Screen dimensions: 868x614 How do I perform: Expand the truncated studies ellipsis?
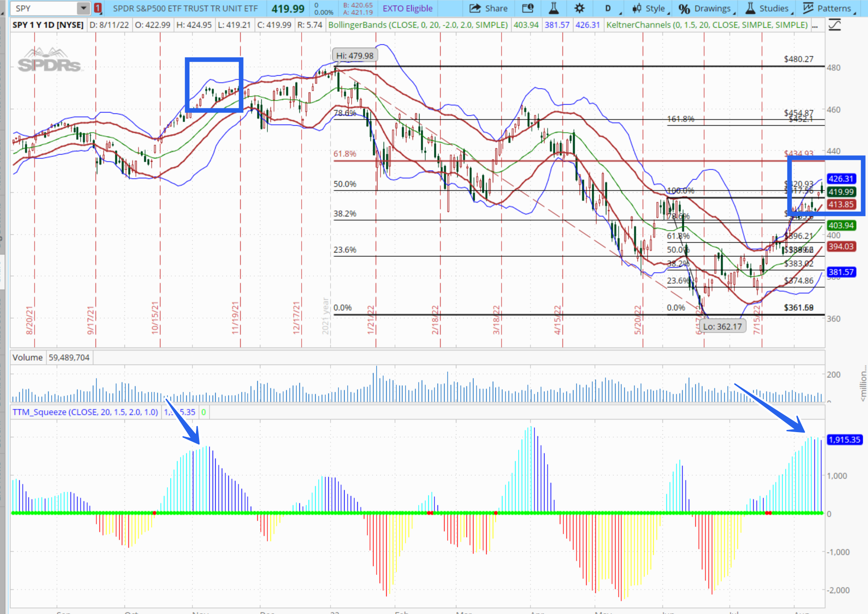(x=815, y=25)
